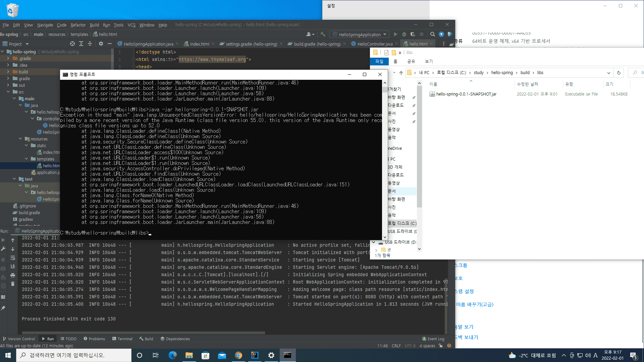The image size is (644, 362).
Task: Toggle pin tab in Run panel
Action: point(3,308)
